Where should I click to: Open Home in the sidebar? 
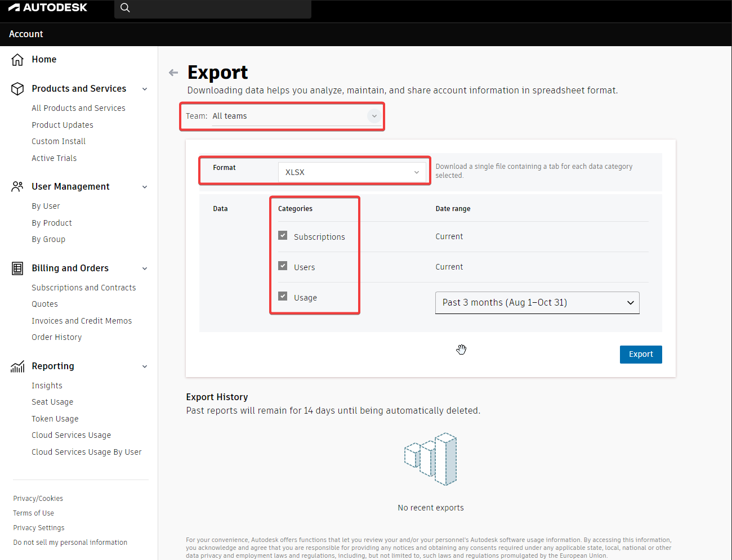coord(44,60)
